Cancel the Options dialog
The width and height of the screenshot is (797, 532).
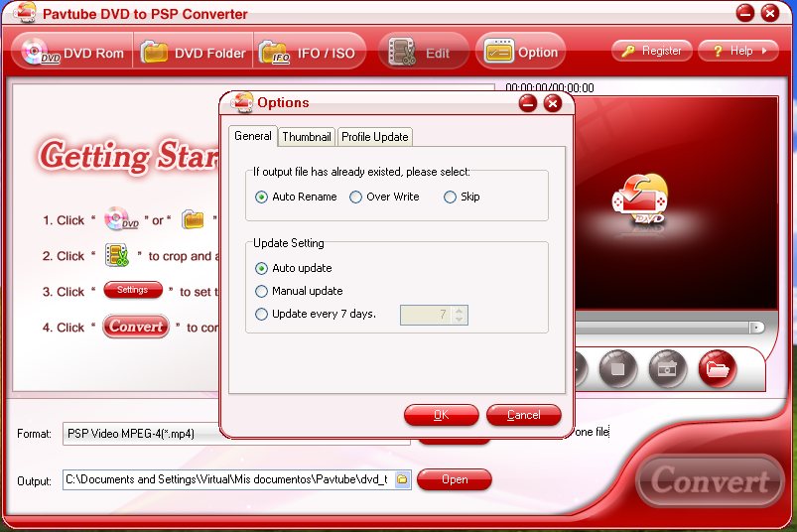[x=523, y=415]
